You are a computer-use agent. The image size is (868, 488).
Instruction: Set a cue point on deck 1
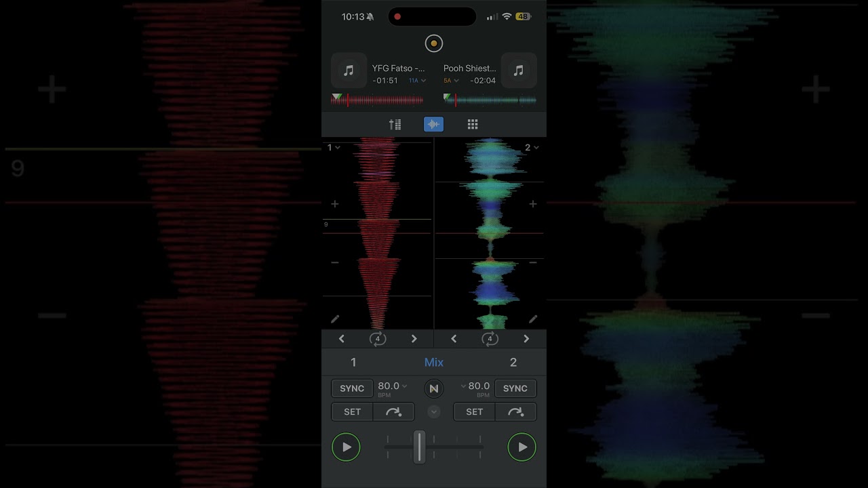352,411
